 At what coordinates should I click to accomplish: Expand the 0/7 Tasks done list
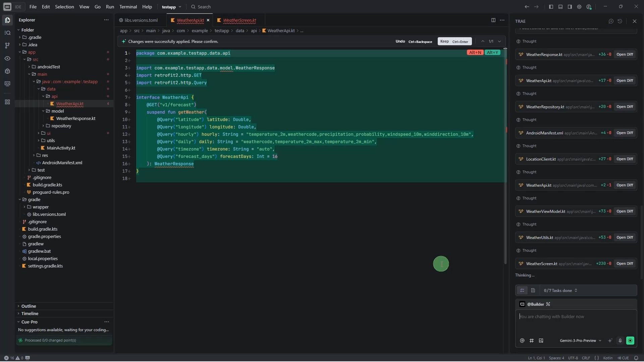(560, 291)
